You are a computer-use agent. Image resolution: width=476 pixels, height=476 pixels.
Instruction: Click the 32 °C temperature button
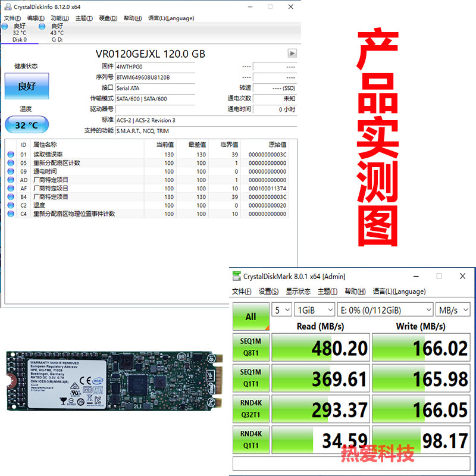27,125
